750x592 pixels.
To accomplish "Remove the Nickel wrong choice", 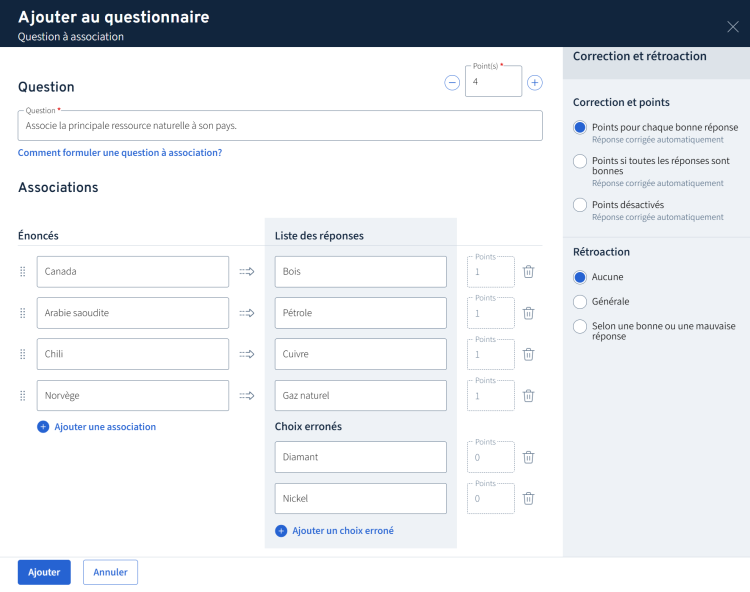I will (x=528, y=498).
